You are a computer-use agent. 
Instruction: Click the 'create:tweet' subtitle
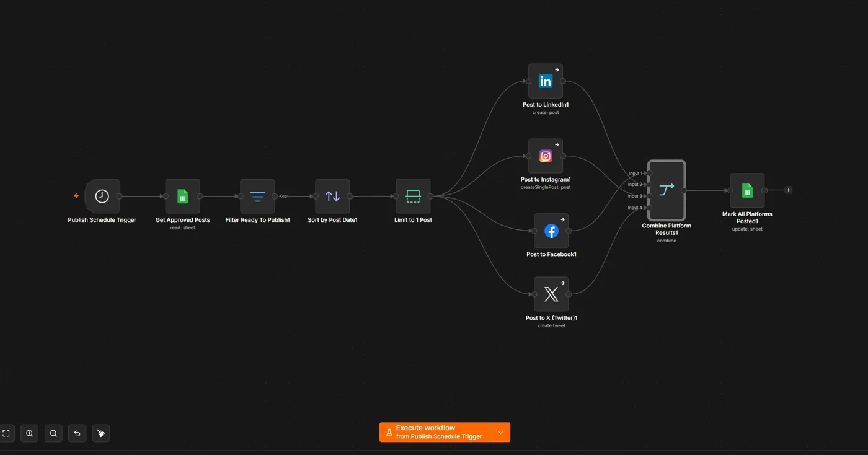click(551, 325)
